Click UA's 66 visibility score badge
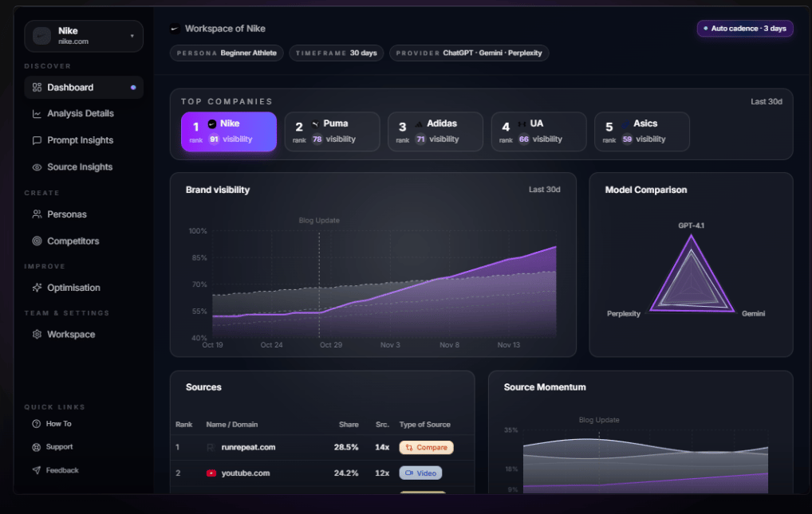Viewport: 812px width, 514px height. [x=523, y=139]
